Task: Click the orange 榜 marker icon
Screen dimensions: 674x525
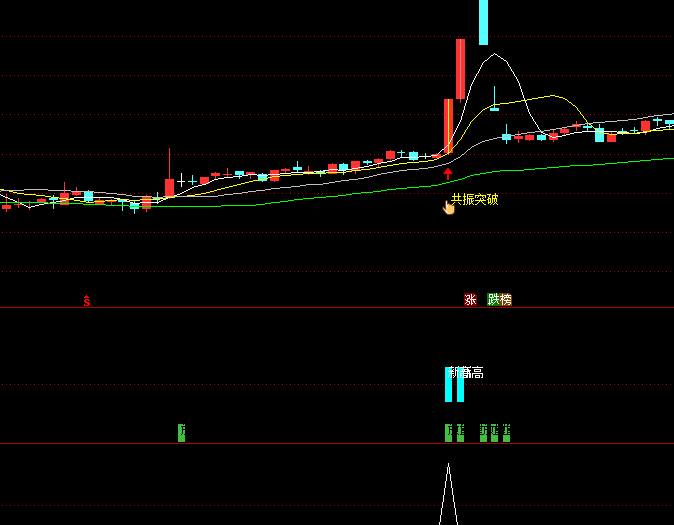Action: 506,299
